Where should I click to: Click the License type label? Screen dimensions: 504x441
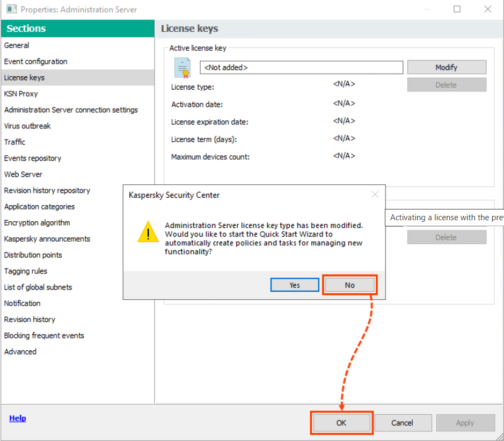[193, 87]
